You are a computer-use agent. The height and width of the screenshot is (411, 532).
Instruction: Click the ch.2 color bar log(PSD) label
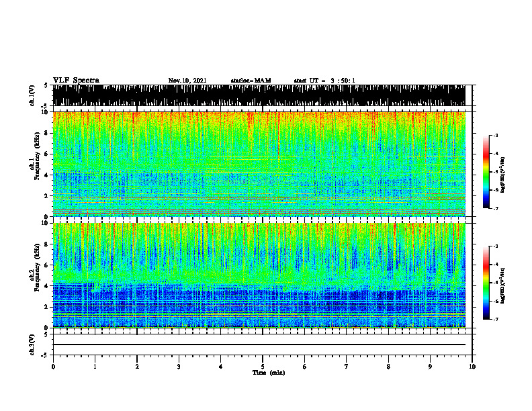pos(502,285)
